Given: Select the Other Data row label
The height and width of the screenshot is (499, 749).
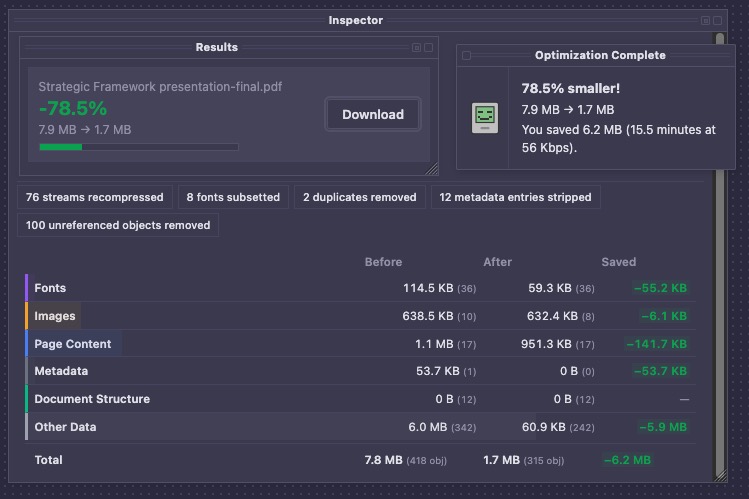Looking at the screenshot, I should pos(65,427).
